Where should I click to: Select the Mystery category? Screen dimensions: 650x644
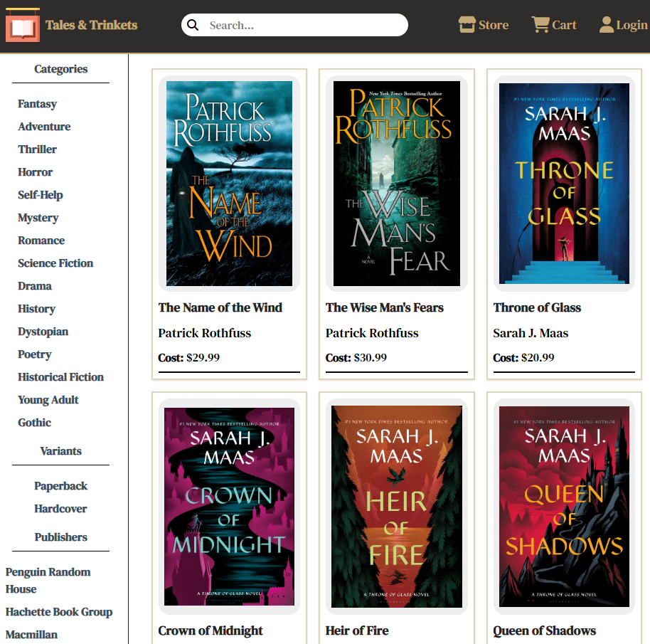[x=38, y=218]
